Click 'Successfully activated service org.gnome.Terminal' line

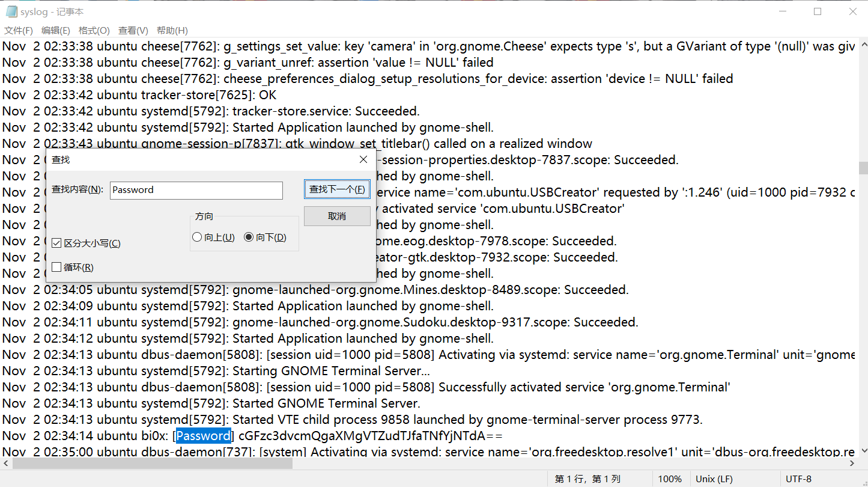click(366, 387)
